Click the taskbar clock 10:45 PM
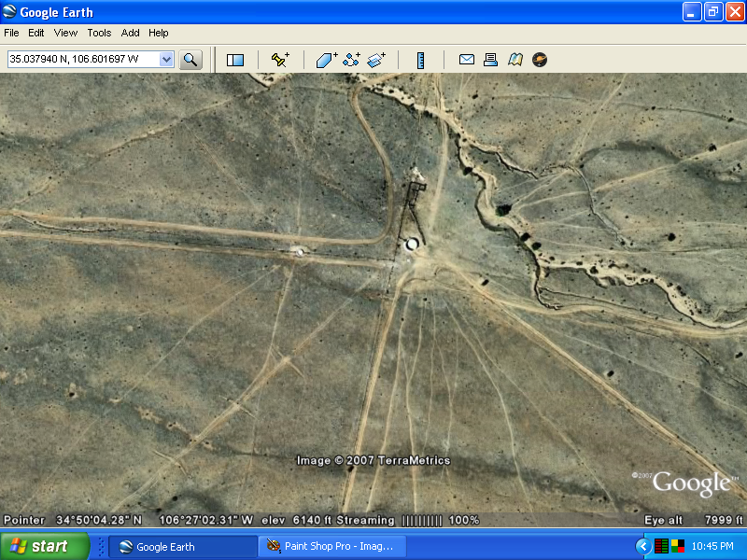The height and width of the screenshot is (560, 747). tap(712, 547)
